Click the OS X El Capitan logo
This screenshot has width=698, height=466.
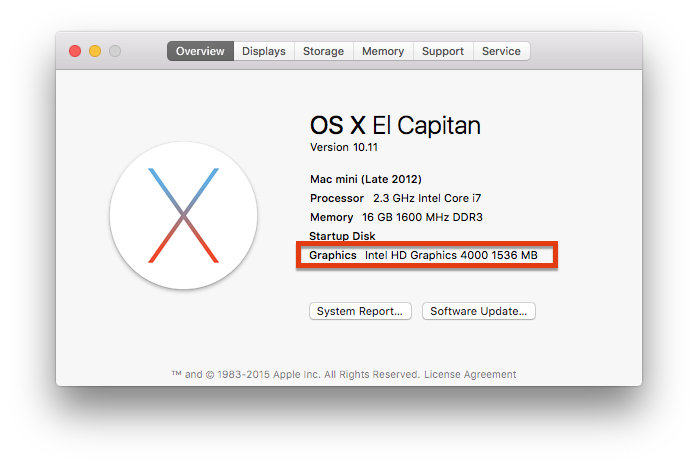(x=183, y=215)
